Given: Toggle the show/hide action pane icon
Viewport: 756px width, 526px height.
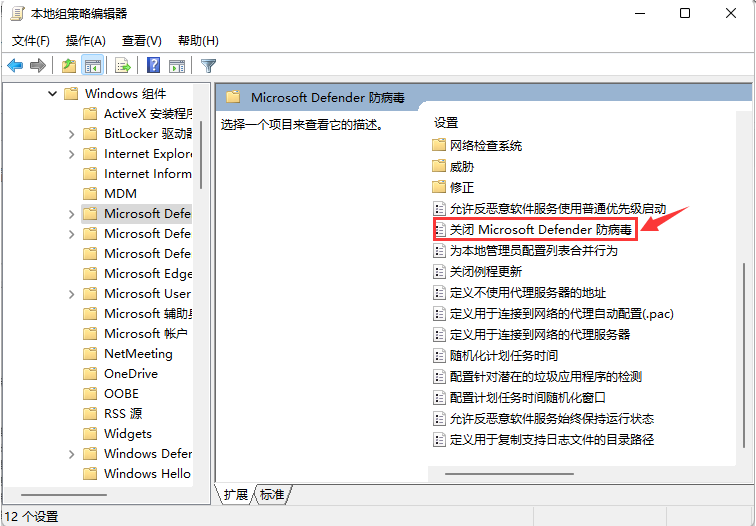Looking at the screenshot, I should pyautogui.click(x=177, y=66).
